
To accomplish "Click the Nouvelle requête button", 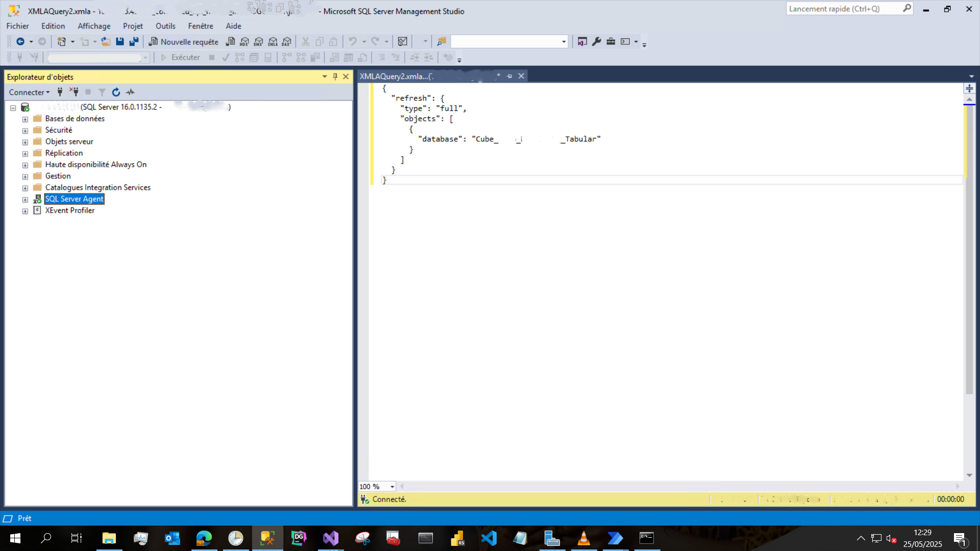I will tap(183, 42).
